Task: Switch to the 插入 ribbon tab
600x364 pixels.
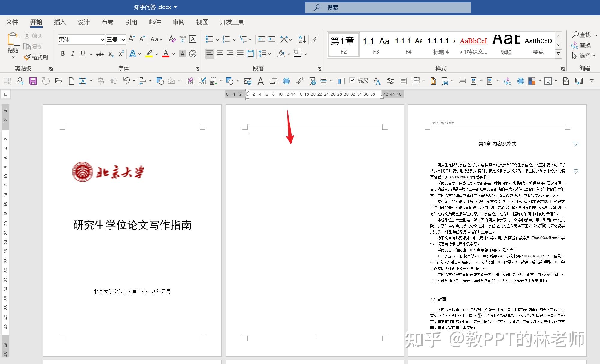Action: click(x=59, y=22)
